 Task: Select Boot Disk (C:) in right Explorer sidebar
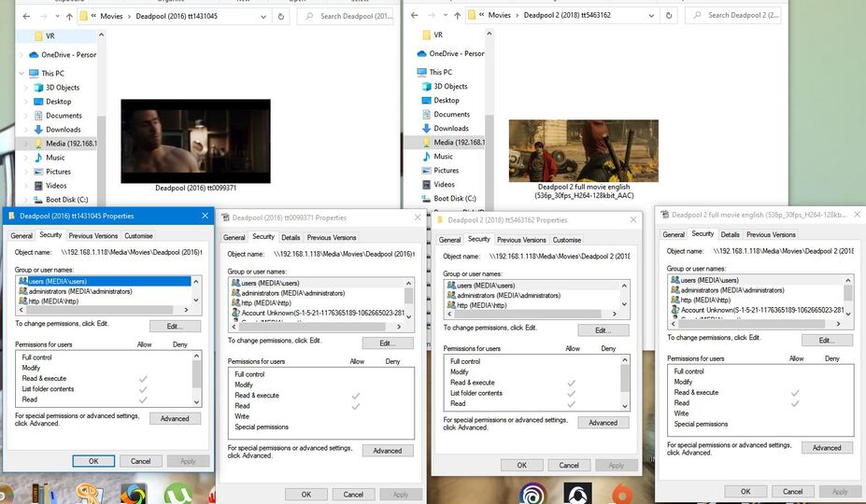tap(456, 199)
